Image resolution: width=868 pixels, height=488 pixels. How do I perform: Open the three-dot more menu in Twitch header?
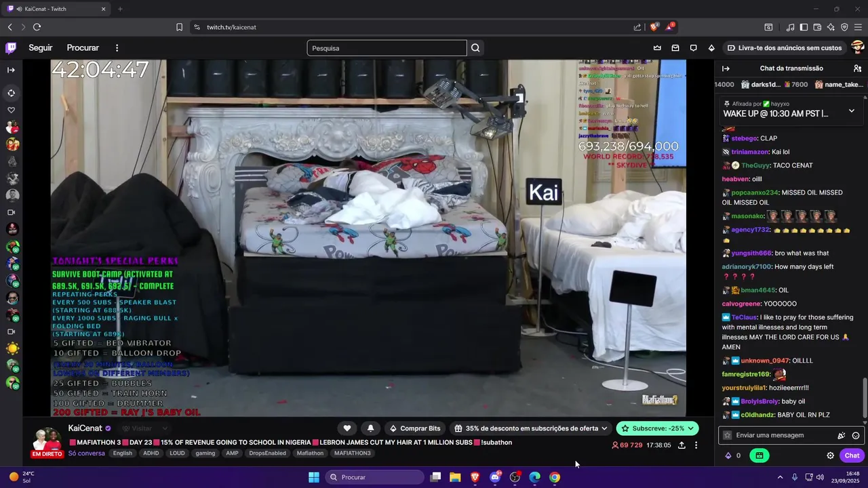(x=117, y=48)
